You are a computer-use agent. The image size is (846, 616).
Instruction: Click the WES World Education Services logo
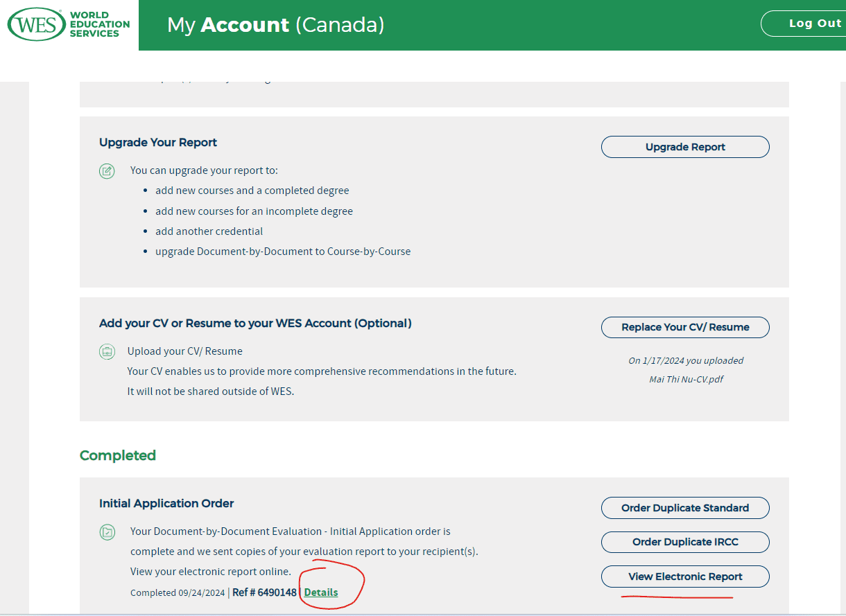69,24
